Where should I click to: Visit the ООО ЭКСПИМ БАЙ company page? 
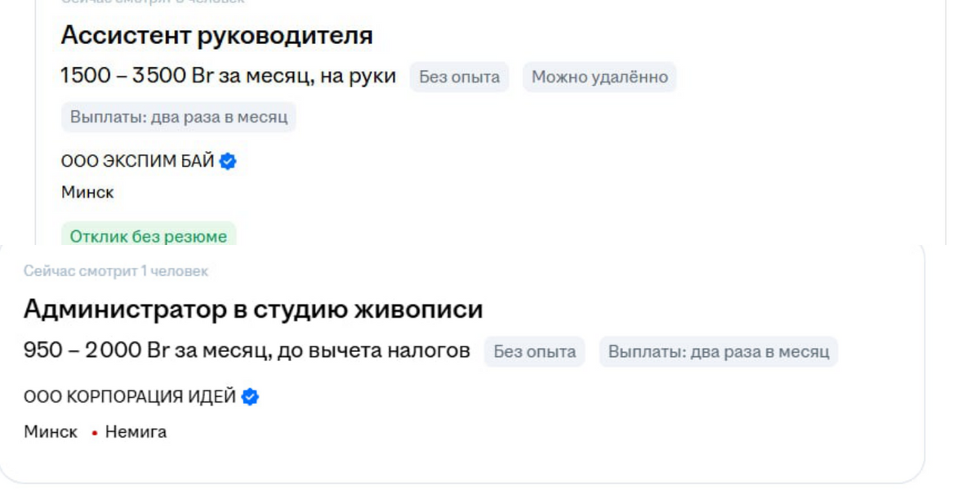(137, 162)
